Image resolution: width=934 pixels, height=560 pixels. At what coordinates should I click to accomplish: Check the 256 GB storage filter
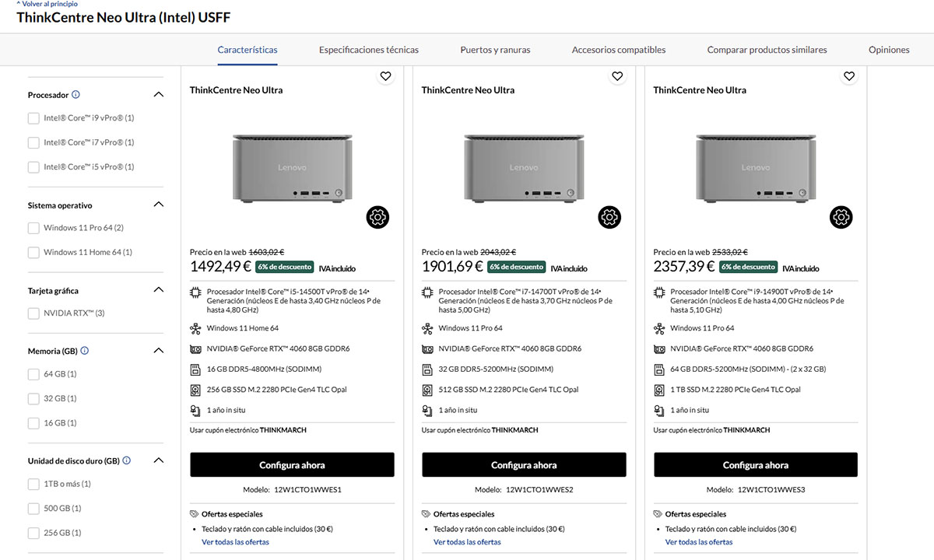click(33, 533)
